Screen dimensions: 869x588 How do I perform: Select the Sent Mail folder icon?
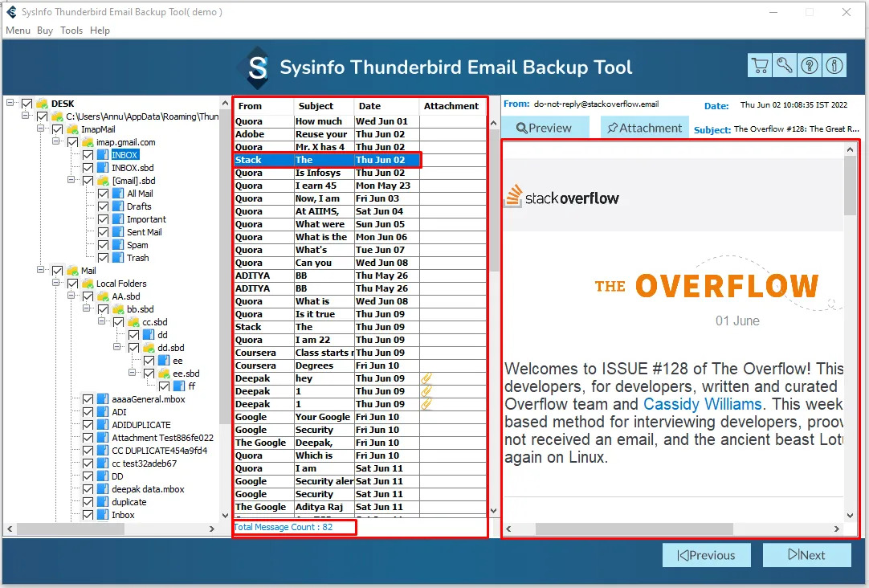click(x=118, y=232)
